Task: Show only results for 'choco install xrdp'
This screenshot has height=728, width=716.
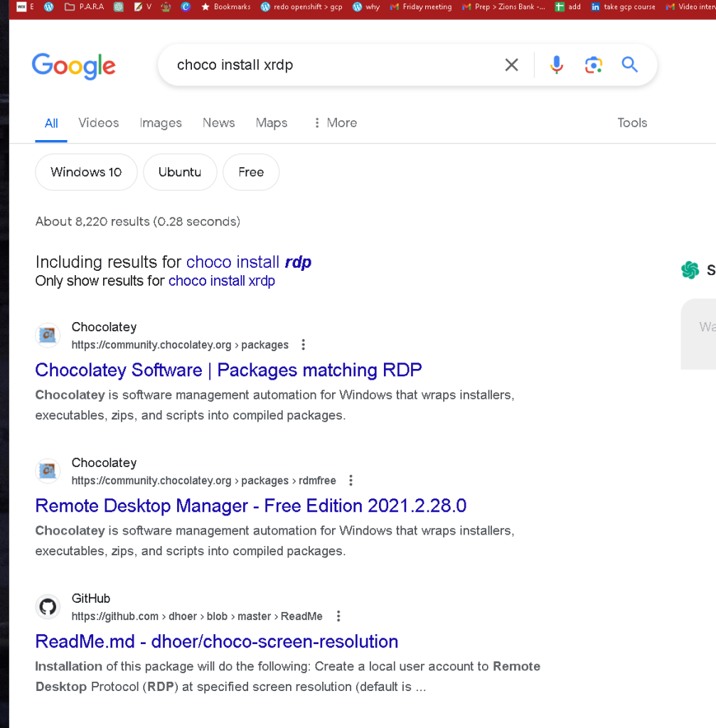Action: coord(222,281)
